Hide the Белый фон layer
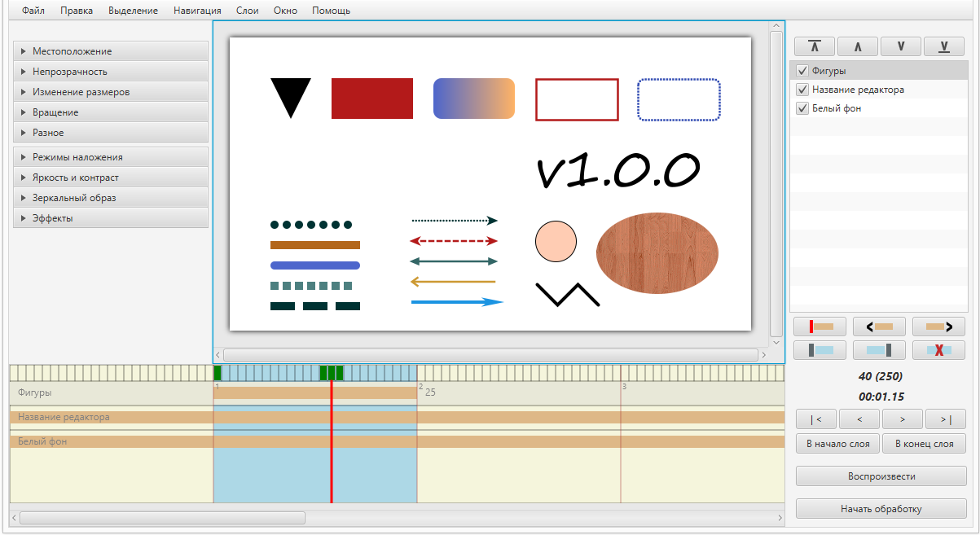The height and width of the screenshot is (535, 980). click(x=802, y=108)
